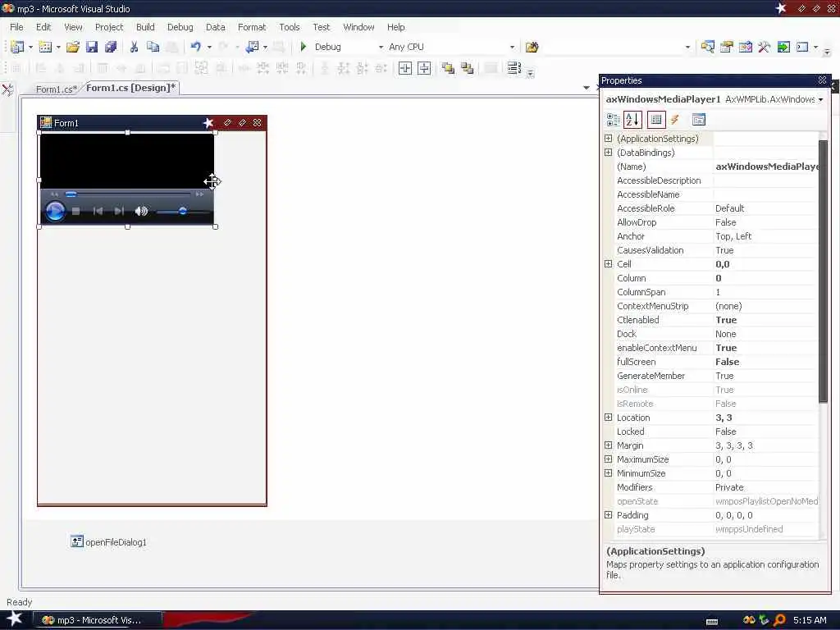
Task: Open the axWindowsMediaPlayer1 object selector dropdown
Action: point(820,99)
